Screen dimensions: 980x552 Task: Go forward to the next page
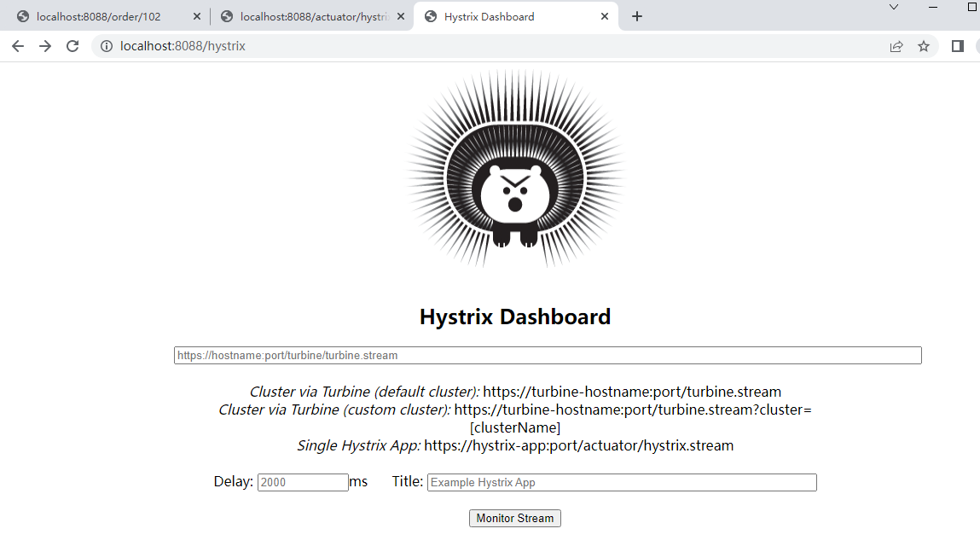click(x=45, y=46)
